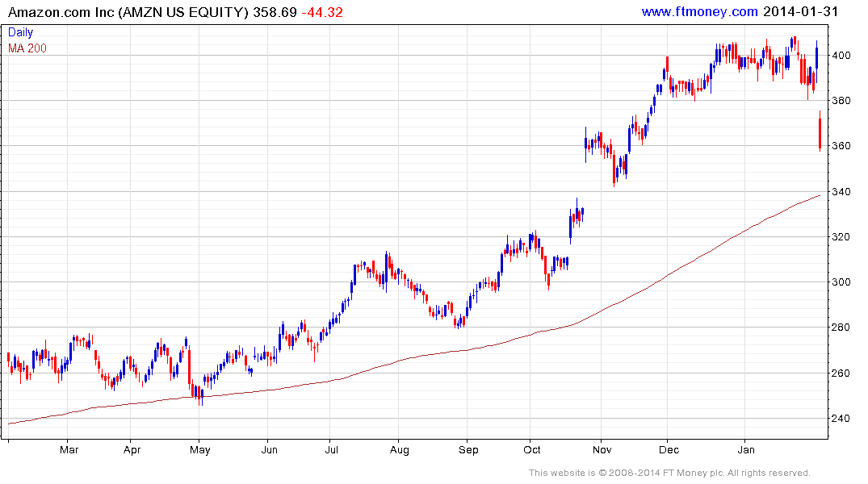
Task: Click the 'May' month label on the axis
Action: click(x=199, y=449)
